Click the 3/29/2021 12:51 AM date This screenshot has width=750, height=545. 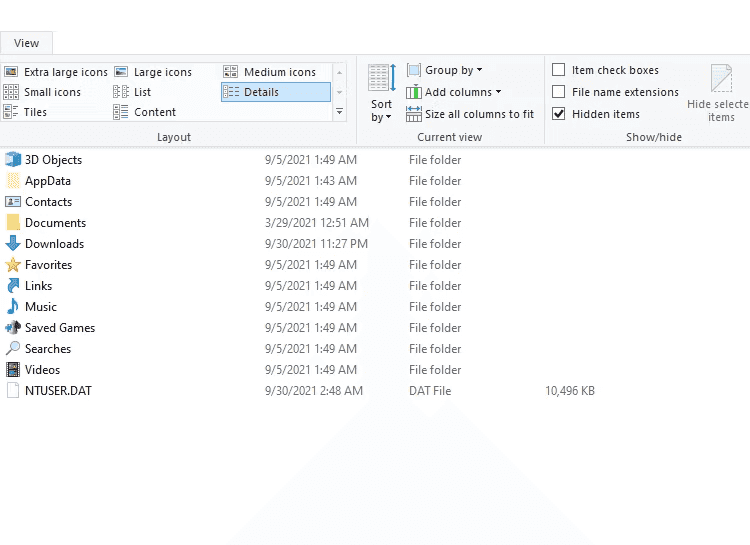tap(317, 222)
